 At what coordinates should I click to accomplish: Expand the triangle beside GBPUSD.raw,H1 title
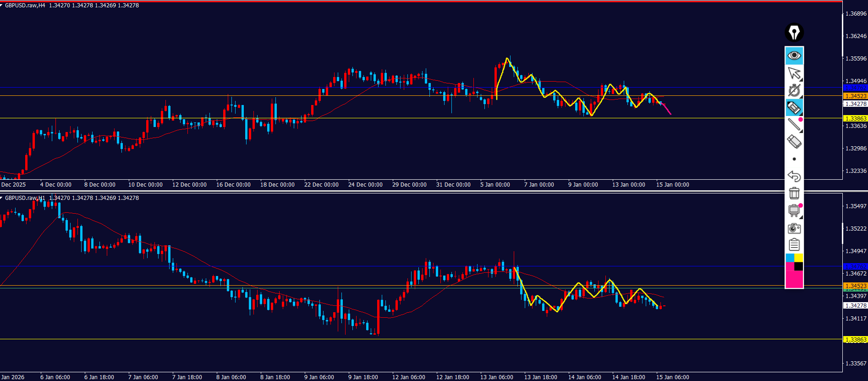pos(2,198)
